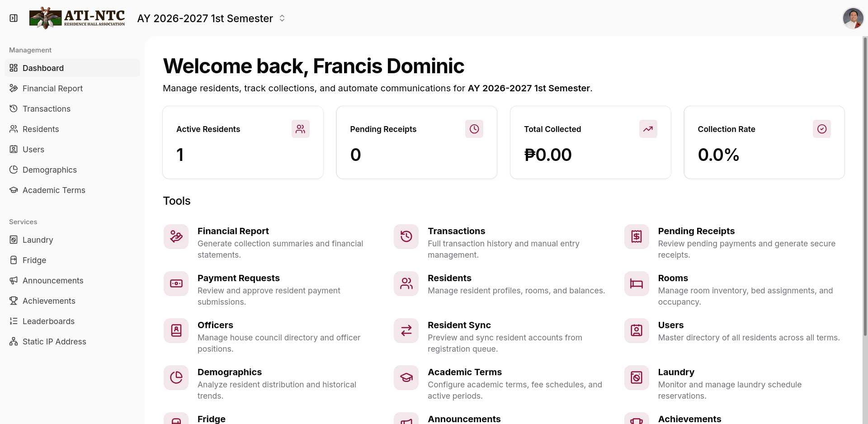Click the Officers tool icon

(176, 330)
